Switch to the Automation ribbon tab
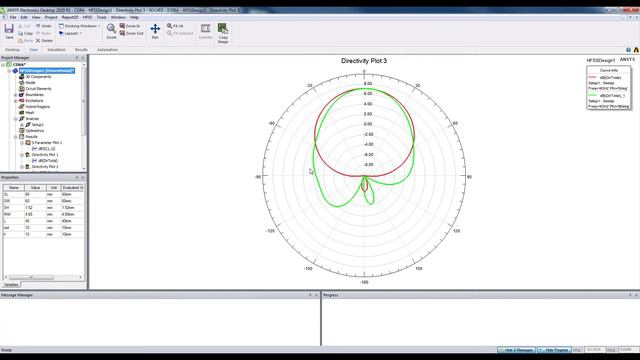This screenshot has height=360, width=640. [x=107, y=50]
